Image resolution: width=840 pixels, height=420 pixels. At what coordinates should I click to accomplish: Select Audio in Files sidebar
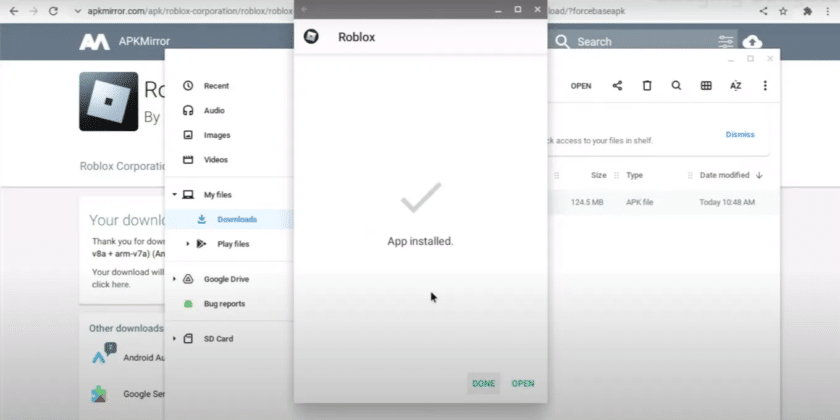[x=214, y=110]
